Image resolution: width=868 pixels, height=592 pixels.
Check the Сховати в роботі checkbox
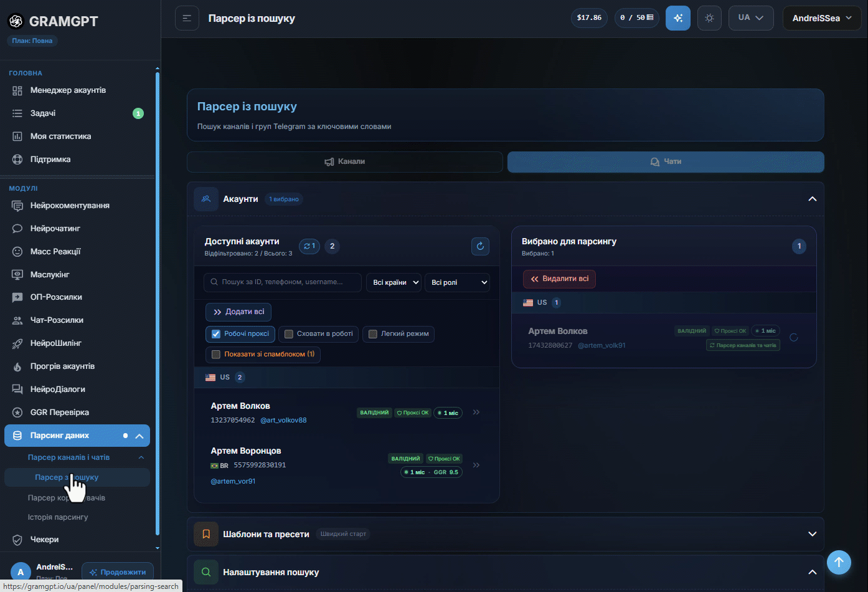[x=289, y=334]
